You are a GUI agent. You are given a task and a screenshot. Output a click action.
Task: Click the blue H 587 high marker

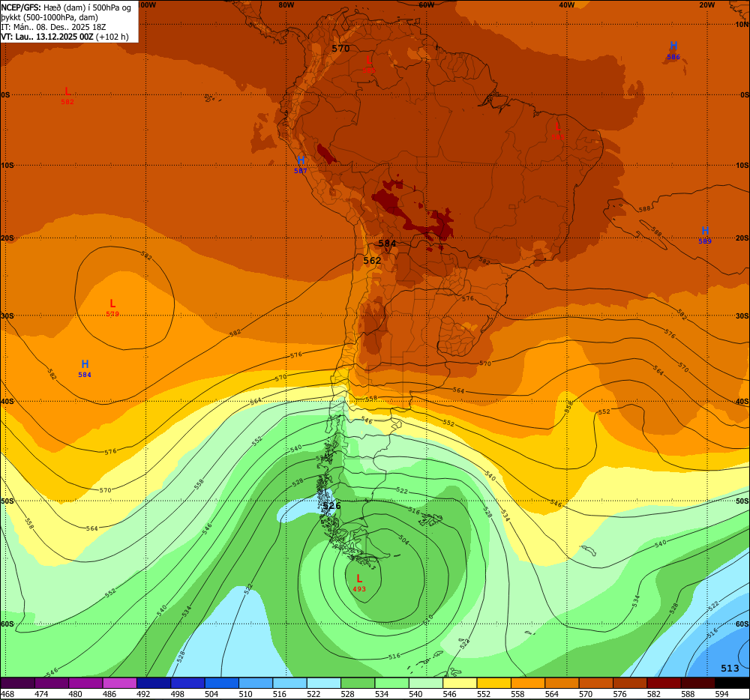coord(301,164)
